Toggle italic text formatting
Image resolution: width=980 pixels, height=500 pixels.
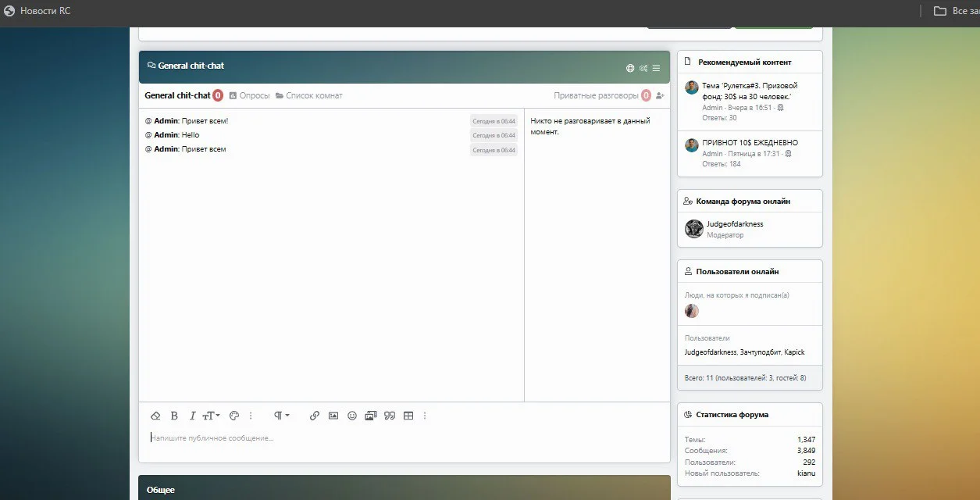[192, 416]
